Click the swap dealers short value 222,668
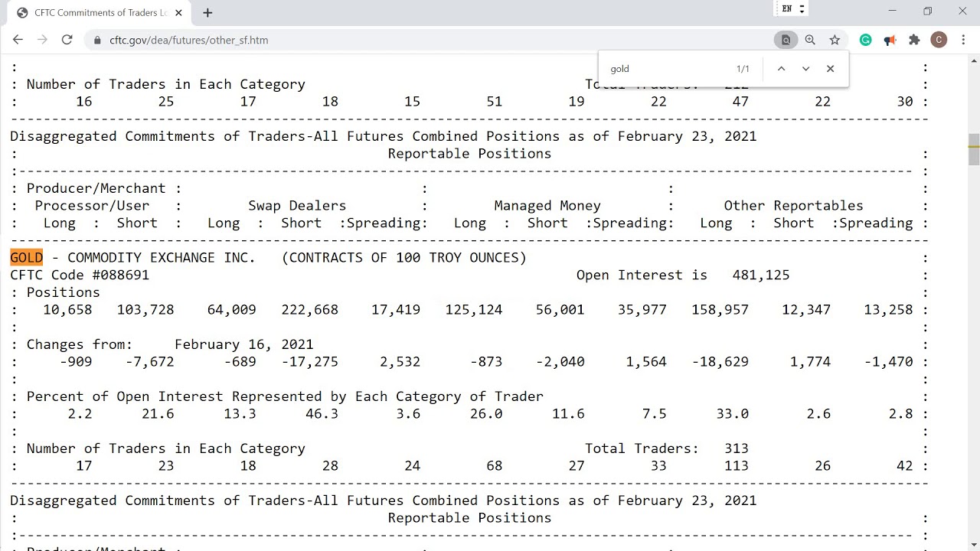Image resolution: width=980 pixels, height=551 pixels. [309, 309]
